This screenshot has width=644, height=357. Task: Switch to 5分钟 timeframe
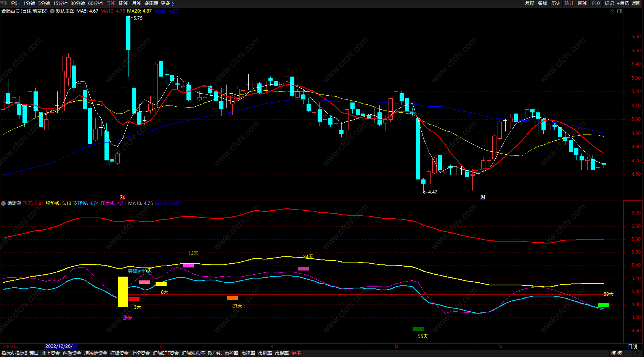pos(44,3)
